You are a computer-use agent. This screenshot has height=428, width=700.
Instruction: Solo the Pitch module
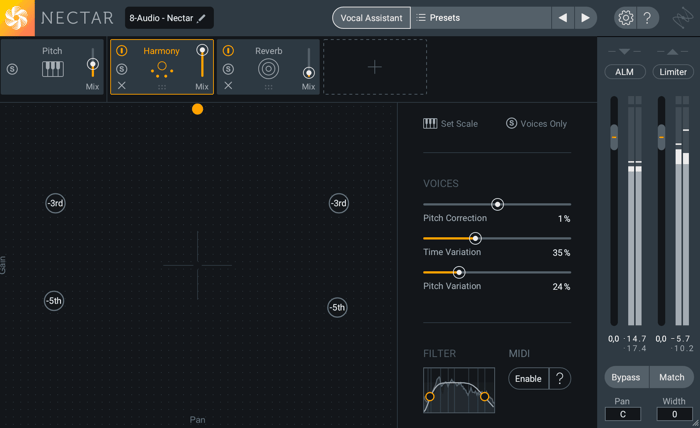pyautogui.click(x=12, y=69)
